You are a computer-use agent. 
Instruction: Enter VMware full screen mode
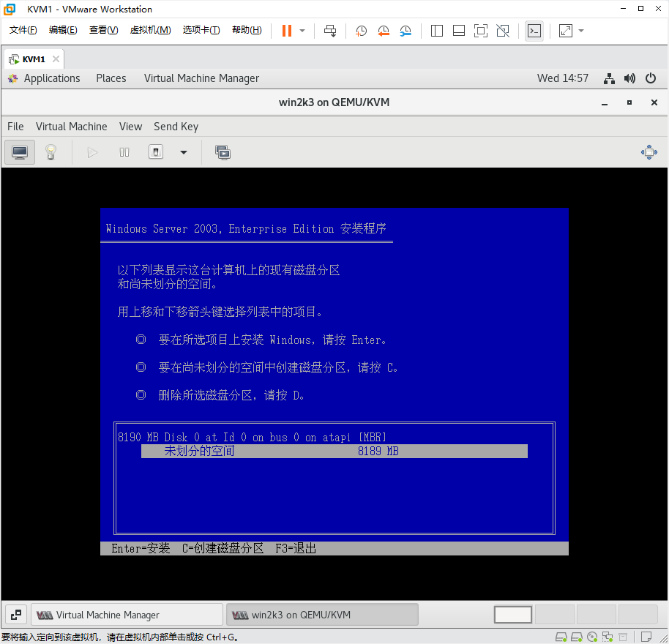coord(481,31)
